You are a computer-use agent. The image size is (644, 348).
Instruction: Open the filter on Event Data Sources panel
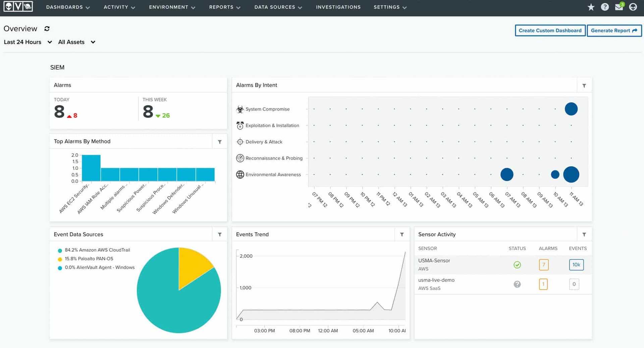pyautogui.click(x=220, y=234)
